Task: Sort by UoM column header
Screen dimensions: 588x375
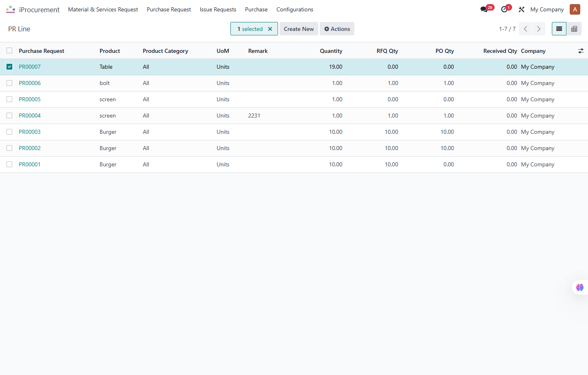Action: pos(223,51)
